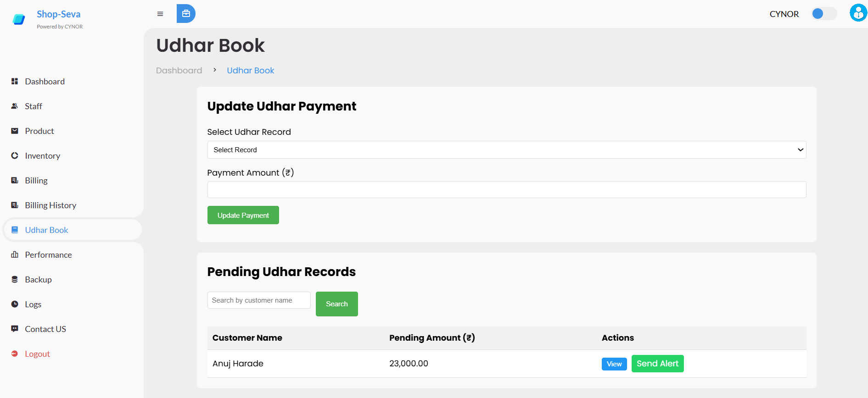868x398 pixels.
Task: Open the Performance section
Action: tap(48, 255)
